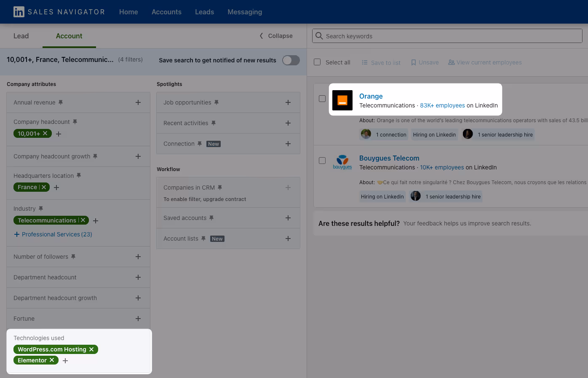Collapse the filters panel

276,36
